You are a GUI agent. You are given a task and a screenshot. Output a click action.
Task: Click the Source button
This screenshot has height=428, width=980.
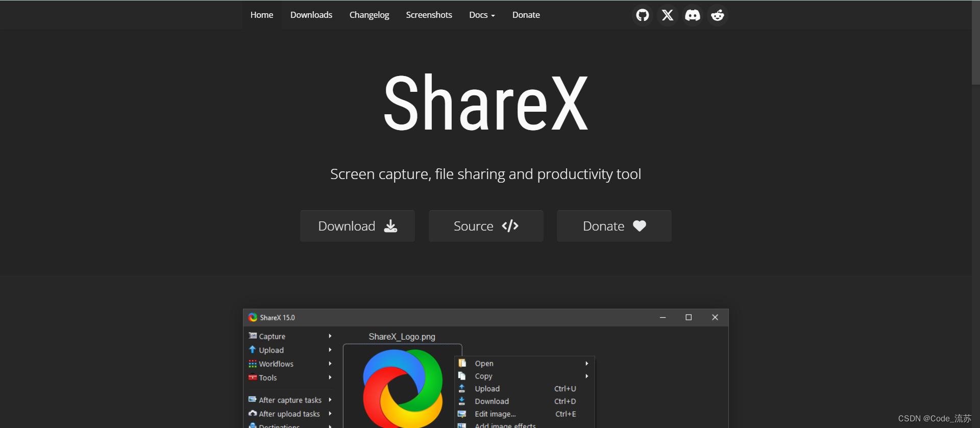coord(486,226)
